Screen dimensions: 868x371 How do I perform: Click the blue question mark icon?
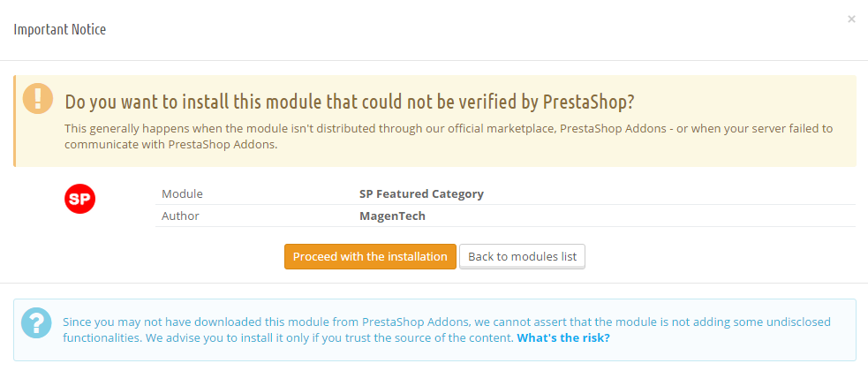point(36,322)
